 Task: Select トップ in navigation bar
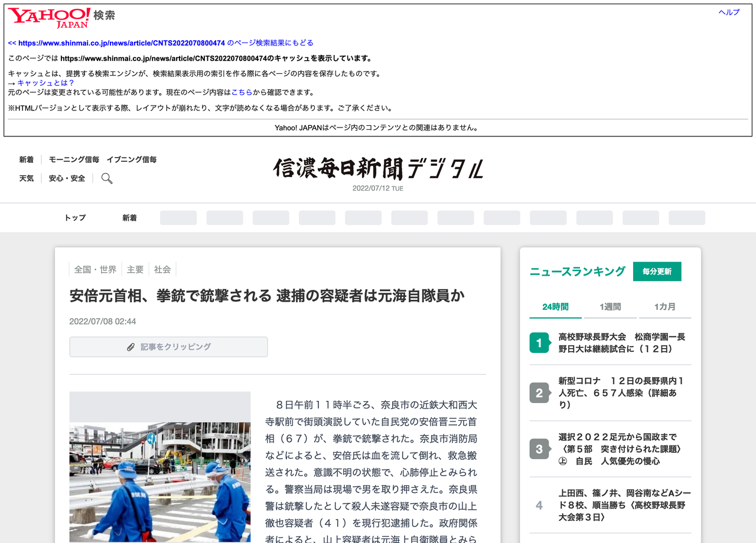click(75, 218)
